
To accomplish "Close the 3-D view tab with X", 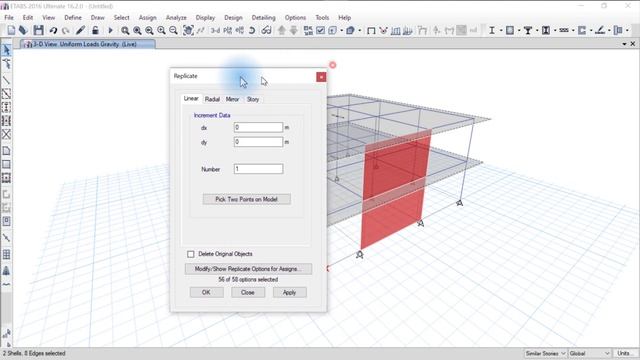I will (x=633, y=44).
